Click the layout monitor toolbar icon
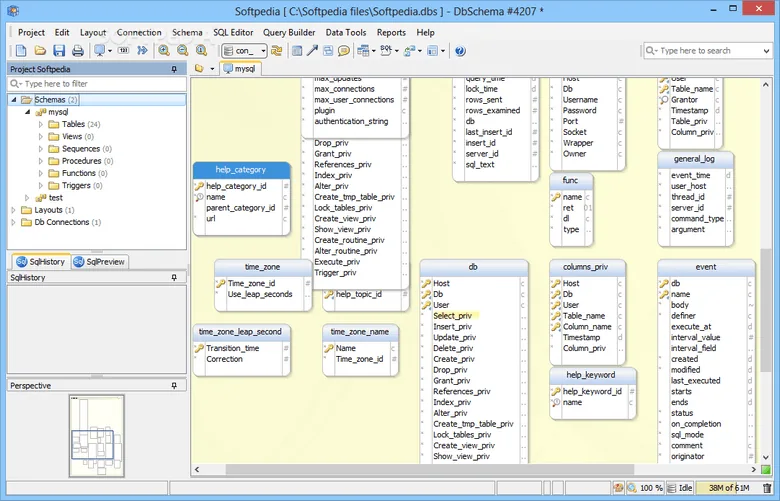The width and height of the screenshot is (780, 501). click(100, 51)
